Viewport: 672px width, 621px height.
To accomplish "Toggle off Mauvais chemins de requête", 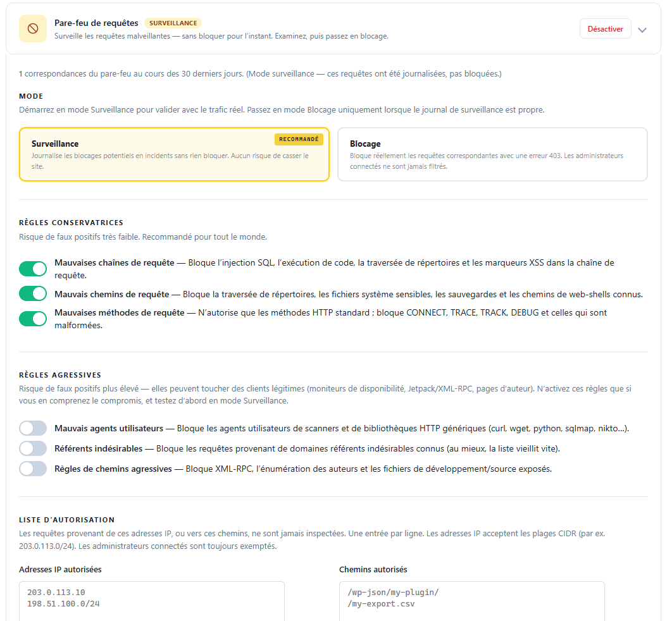I will tap(33, 294).
